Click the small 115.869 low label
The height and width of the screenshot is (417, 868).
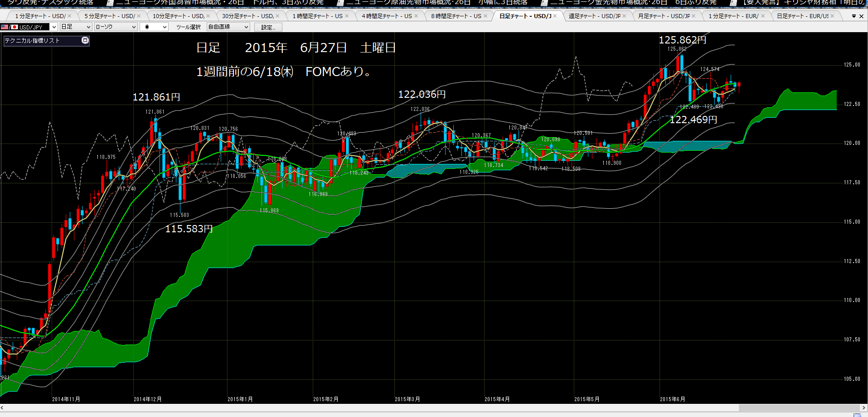269,211
